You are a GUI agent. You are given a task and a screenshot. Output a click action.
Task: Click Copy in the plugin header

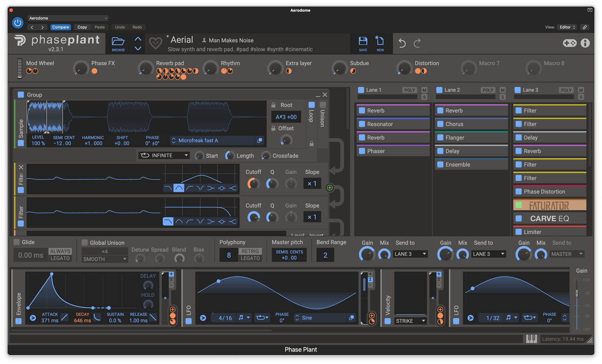tap(82, 27)
